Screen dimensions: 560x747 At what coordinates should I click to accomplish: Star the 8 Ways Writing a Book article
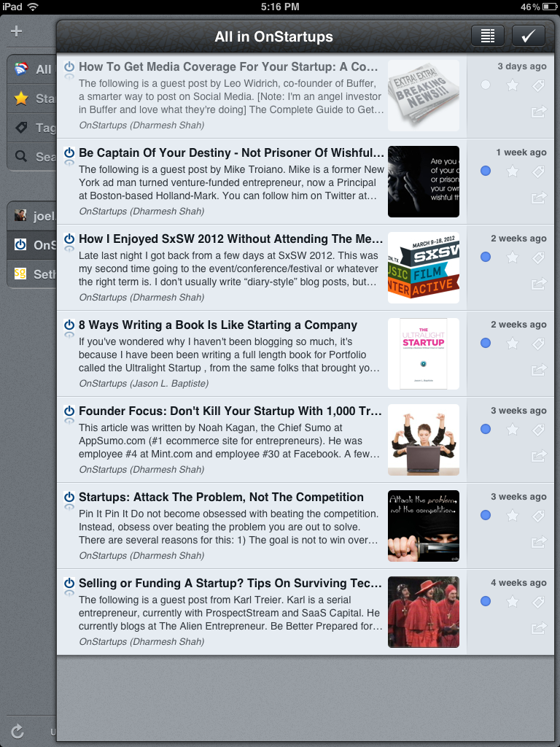pyautogui.click(x=513, y=343)
